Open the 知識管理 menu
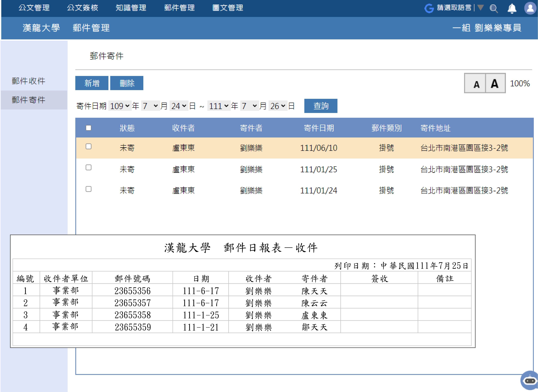The height and width of the screenshot is (392, 538). [131, 8]
